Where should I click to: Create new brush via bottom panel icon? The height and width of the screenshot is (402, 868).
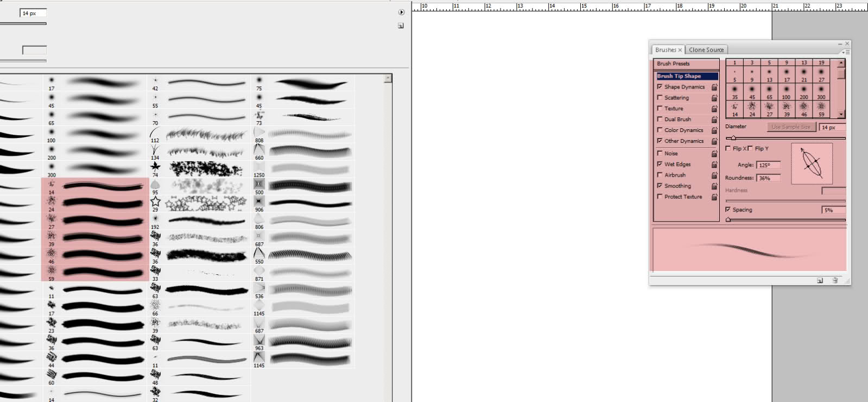coord(820,280)
